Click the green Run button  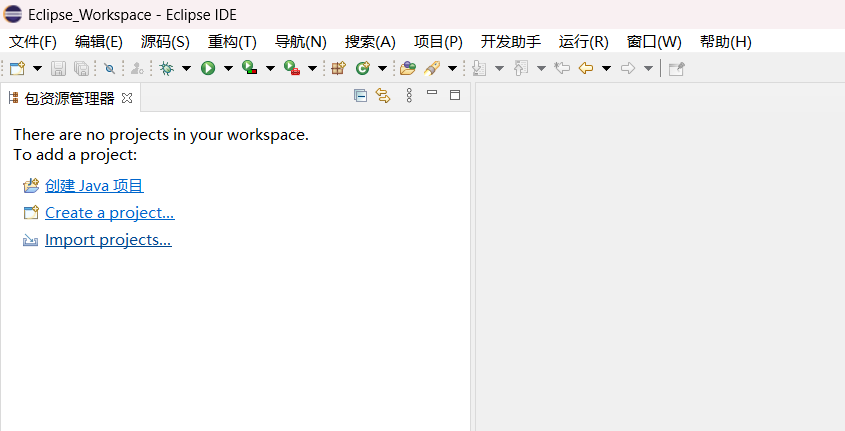coord(208,68)
